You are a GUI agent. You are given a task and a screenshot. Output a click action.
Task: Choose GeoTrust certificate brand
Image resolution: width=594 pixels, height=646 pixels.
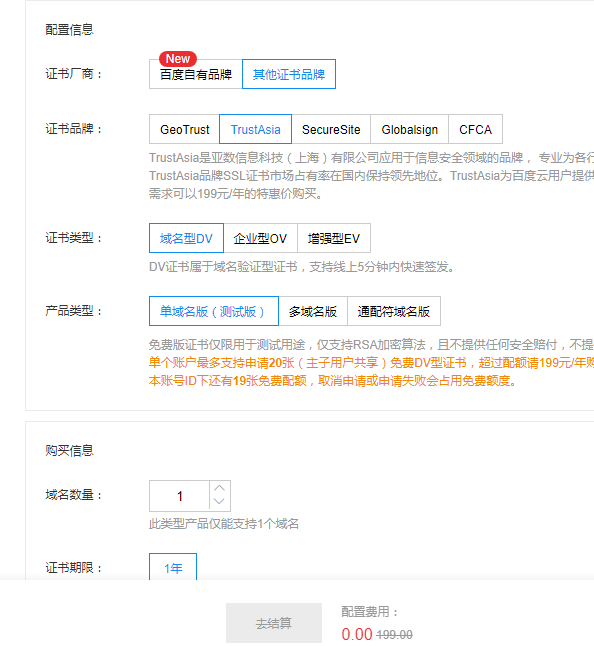tap(185, 129)
